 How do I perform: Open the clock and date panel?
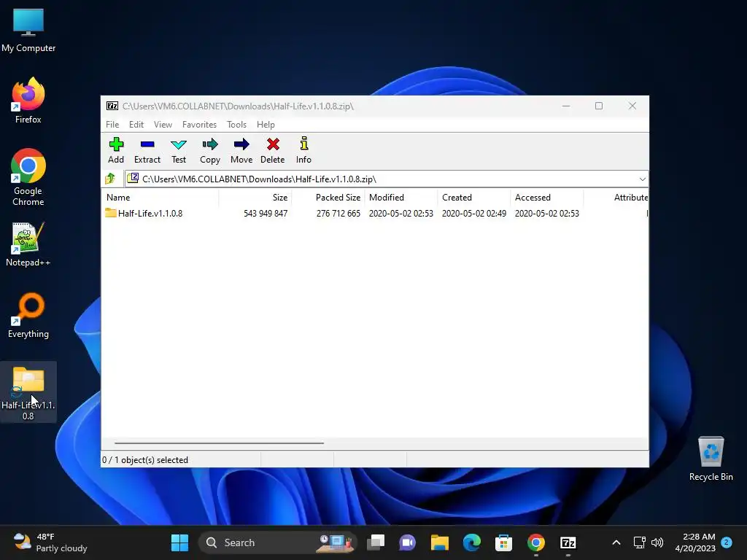tap(695, 542)
